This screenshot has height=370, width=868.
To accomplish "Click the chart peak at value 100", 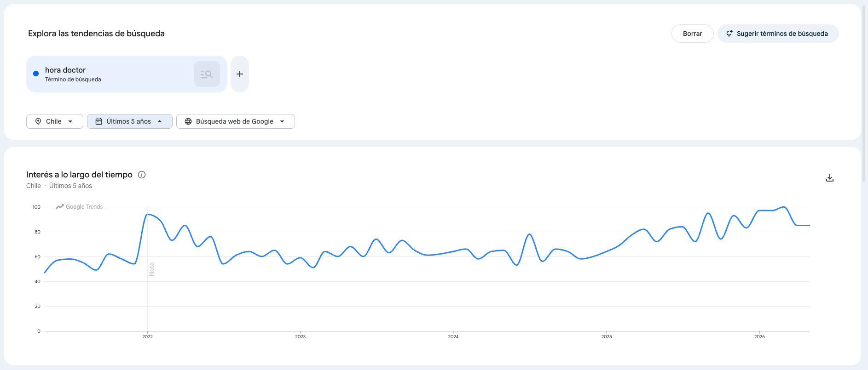I will click(784, 207).
